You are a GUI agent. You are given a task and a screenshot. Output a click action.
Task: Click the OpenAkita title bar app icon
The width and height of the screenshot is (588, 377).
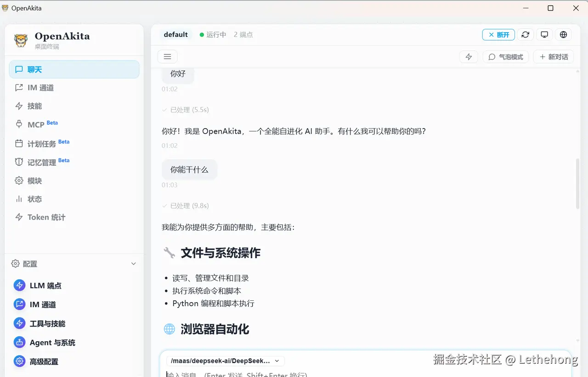tap(5, 8)
